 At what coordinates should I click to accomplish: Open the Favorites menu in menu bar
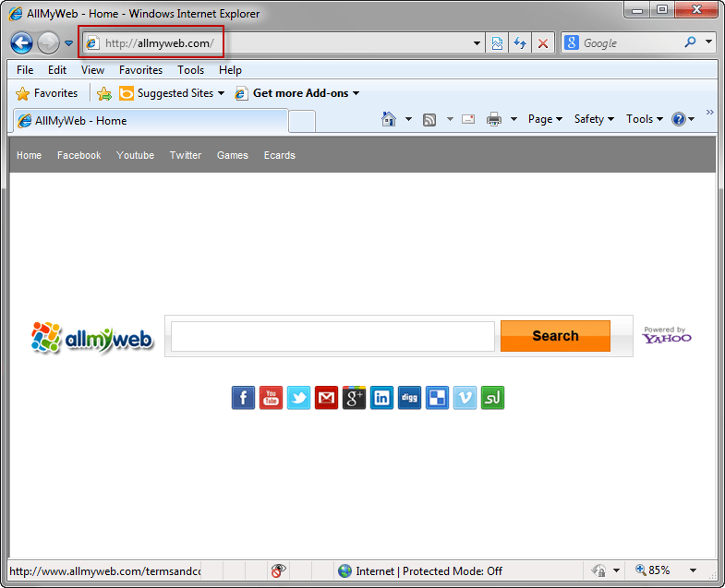coord(140,70)
